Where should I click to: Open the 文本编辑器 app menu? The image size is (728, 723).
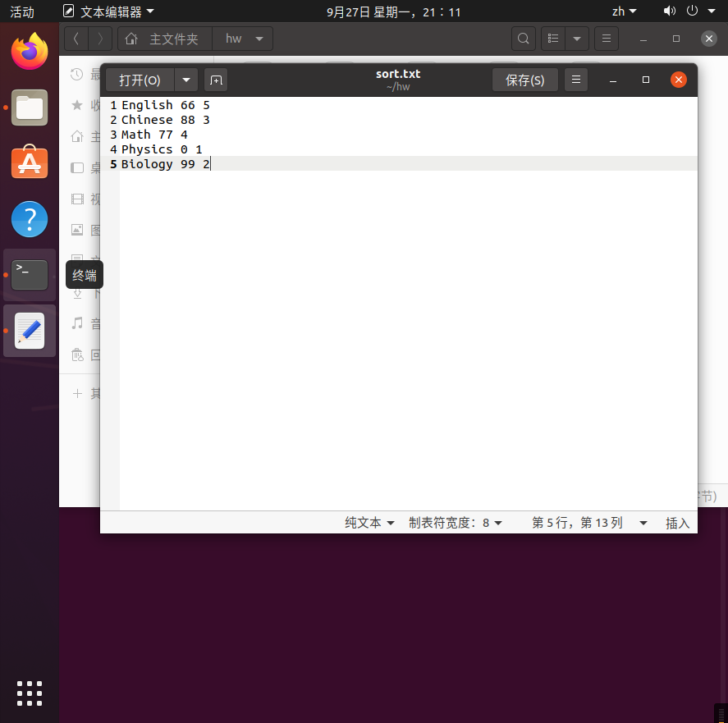click(x=108, y=11)
